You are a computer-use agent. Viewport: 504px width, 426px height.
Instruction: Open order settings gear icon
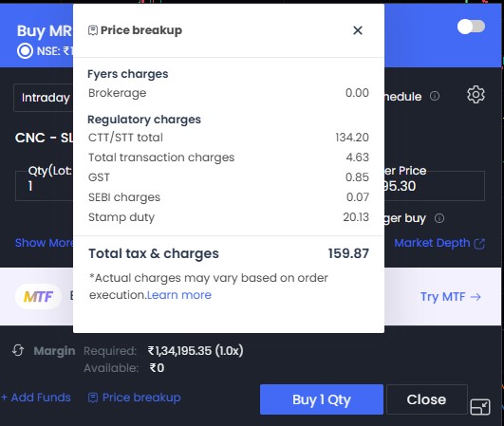click(476, 95)
